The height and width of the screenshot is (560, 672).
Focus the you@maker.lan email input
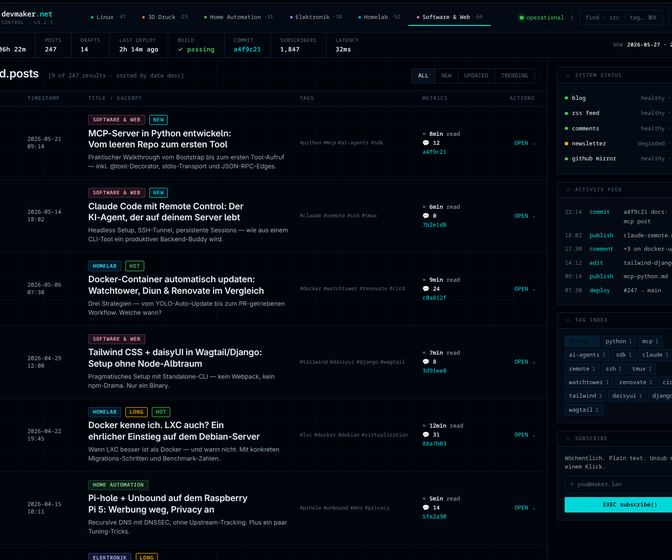pos(618,484)
